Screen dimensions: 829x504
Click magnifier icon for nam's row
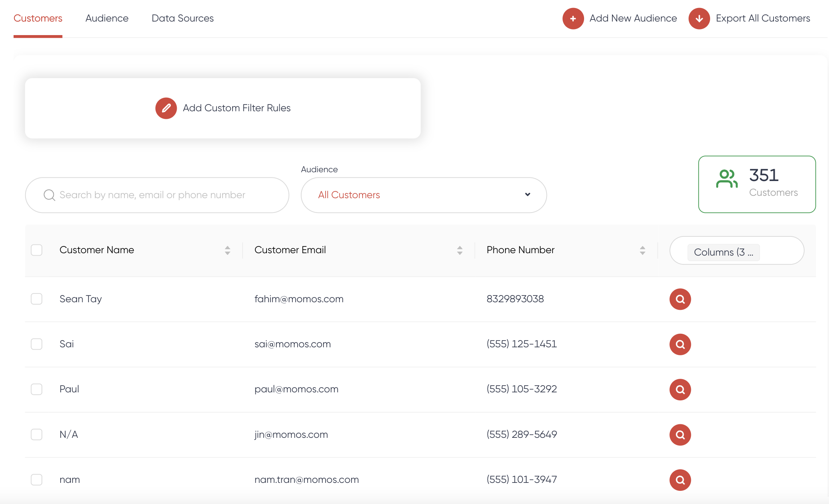pyautogui.click(x=680, y=480)
